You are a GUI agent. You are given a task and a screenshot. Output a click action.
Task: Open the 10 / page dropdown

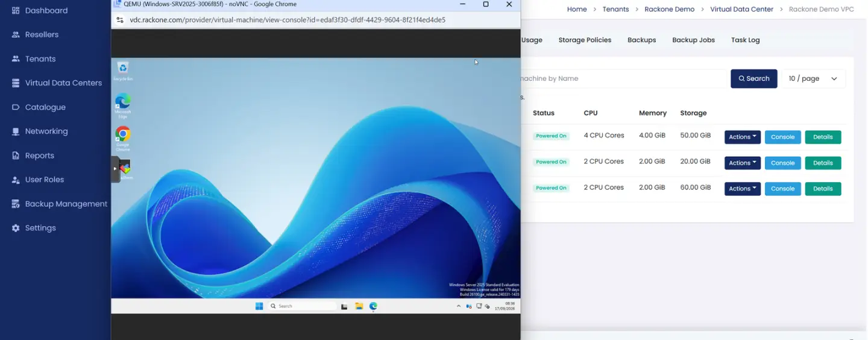[813, 78]
